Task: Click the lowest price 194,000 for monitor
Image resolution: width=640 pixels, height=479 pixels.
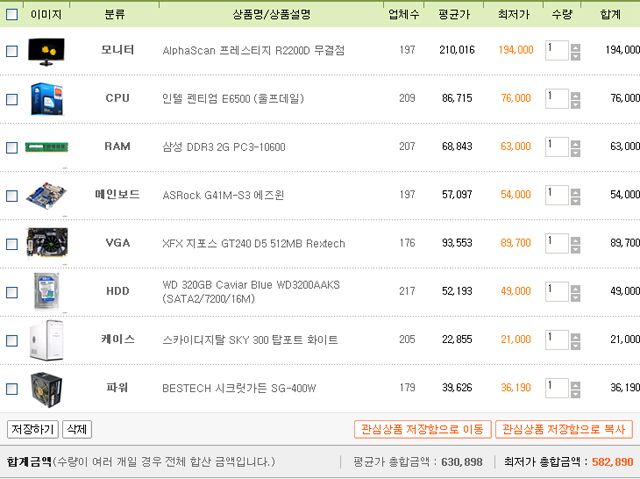Action: coord(516,50)
